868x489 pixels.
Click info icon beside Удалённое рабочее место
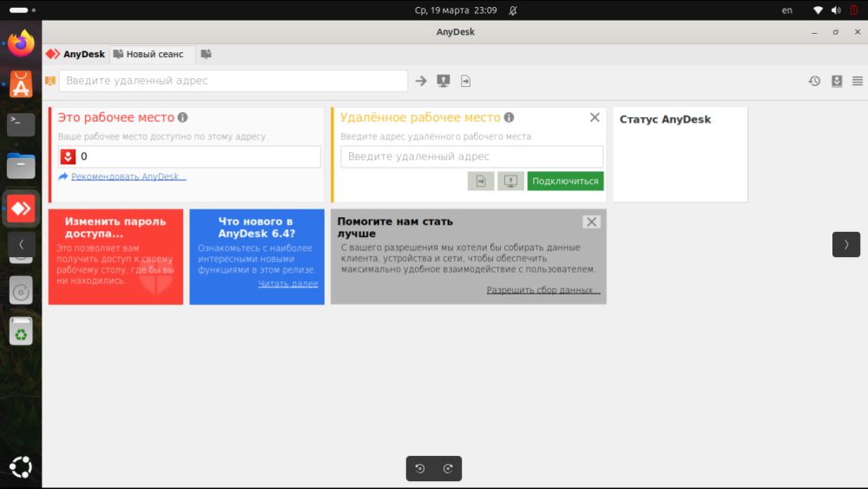point(510,117)
